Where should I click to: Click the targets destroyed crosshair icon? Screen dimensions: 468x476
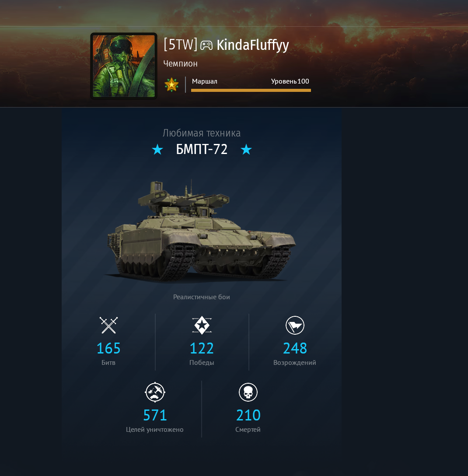click(x=155, y=392)
